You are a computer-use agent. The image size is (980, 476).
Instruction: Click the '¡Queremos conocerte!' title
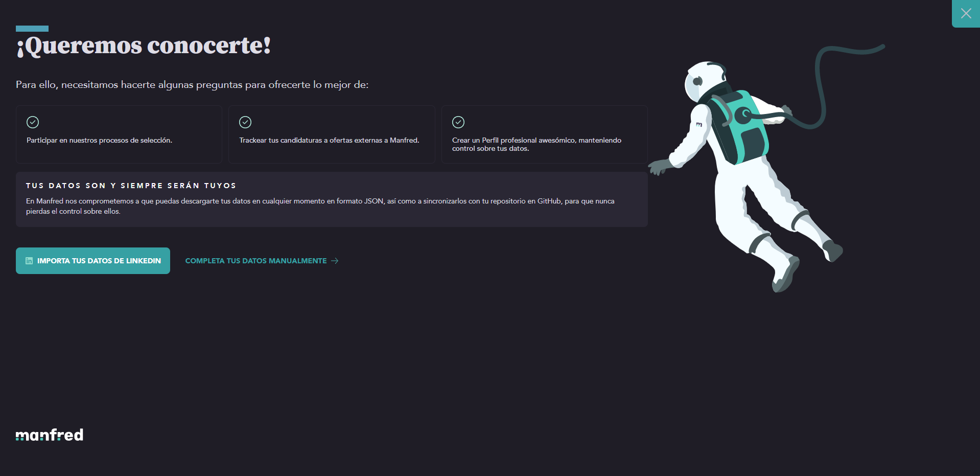tap(144, 46)
